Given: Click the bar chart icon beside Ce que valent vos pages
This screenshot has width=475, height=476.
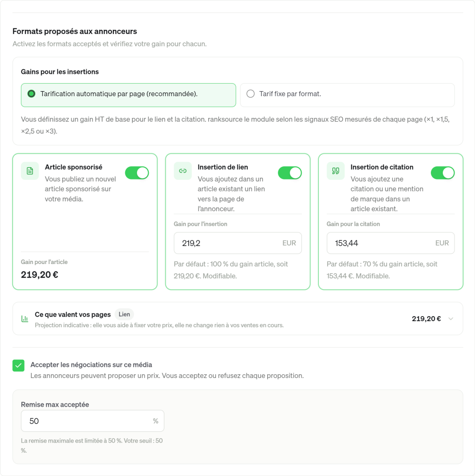Looking at the screenshot, I should pos(25,318).
